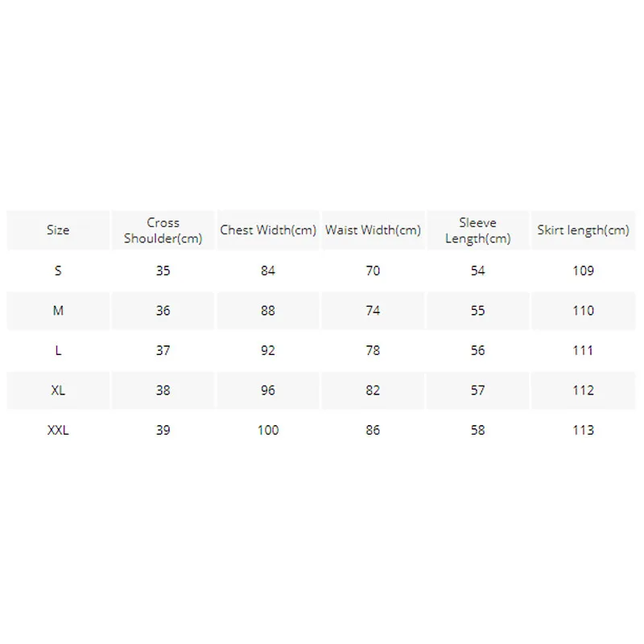Click waist width value 86
This screenshot has height=644, width=644.
[373, 430]
